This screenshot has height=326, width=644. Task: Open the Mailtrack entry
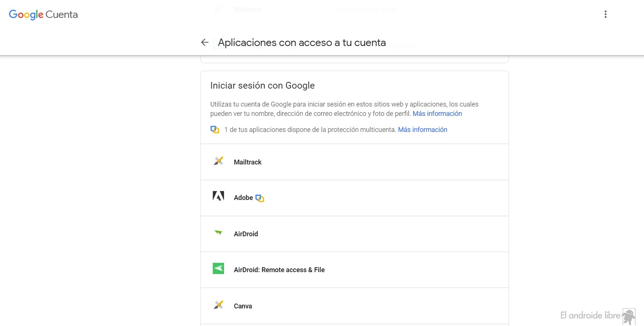[355, 162]
